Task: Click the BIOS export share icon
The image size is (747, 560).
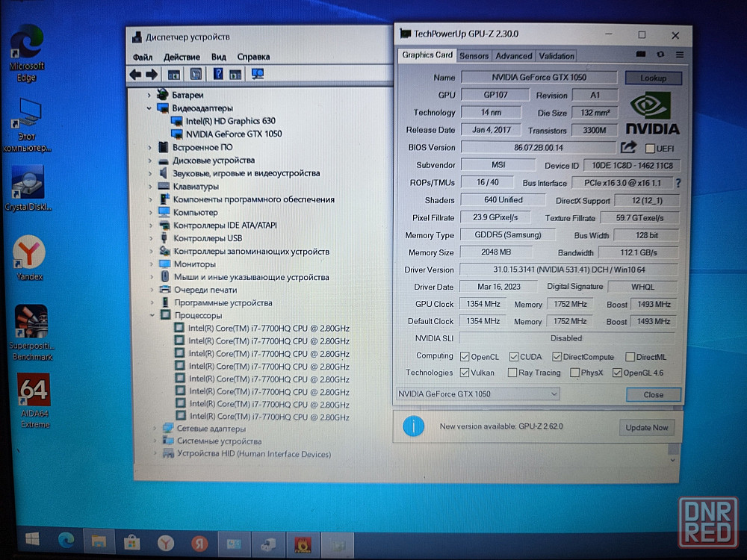Action: click(629, 148)
